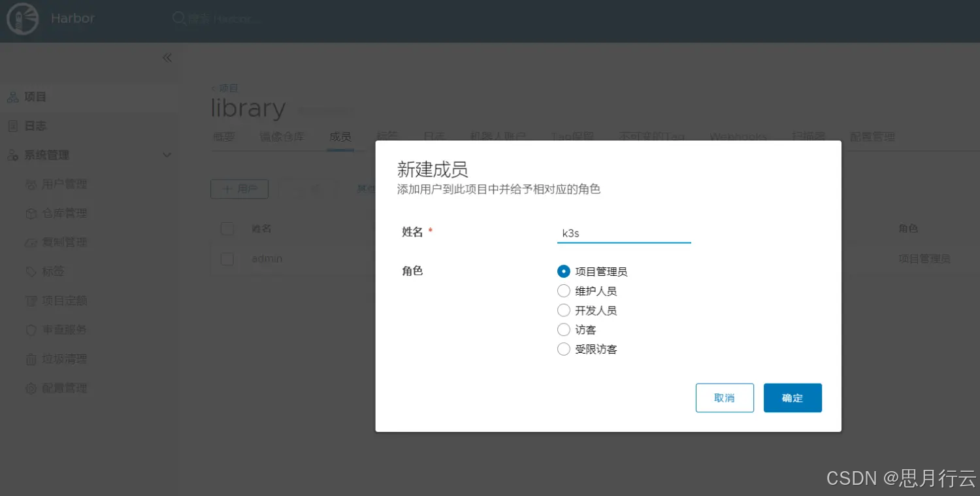
Task: Select the 维护人员 role radio button
Action: point(563,290)
